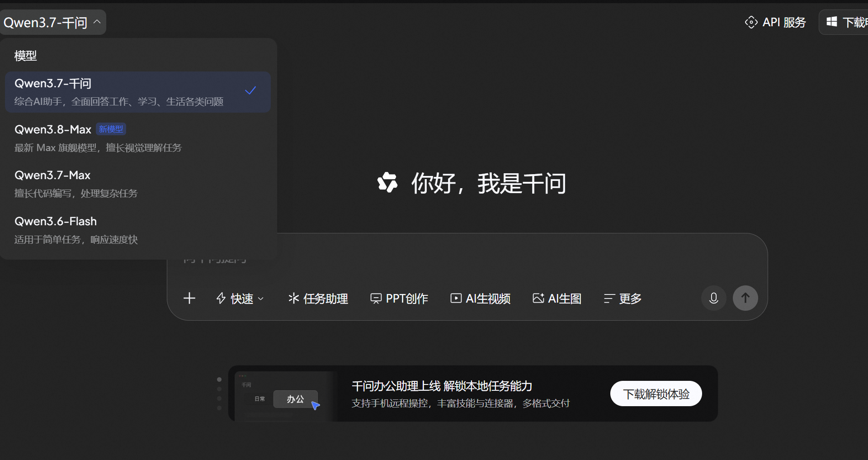This screenshot has width=868, height=460.
Task: Click the plus icon to add attachment
Action: click(189, 298)
